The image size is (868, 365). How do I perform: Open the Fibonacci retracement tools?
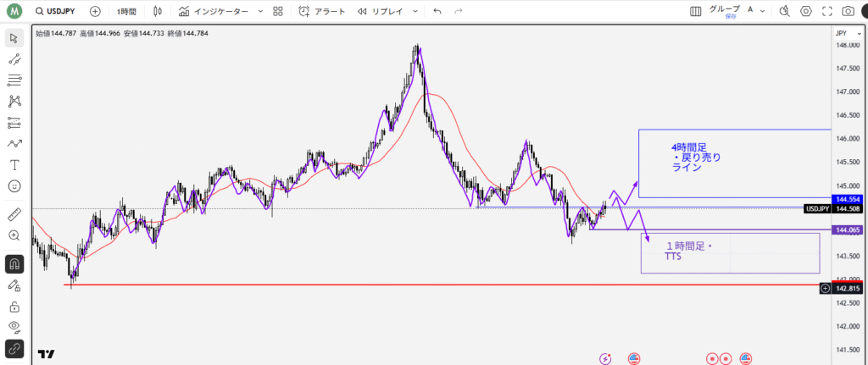[x=14, y=80]
